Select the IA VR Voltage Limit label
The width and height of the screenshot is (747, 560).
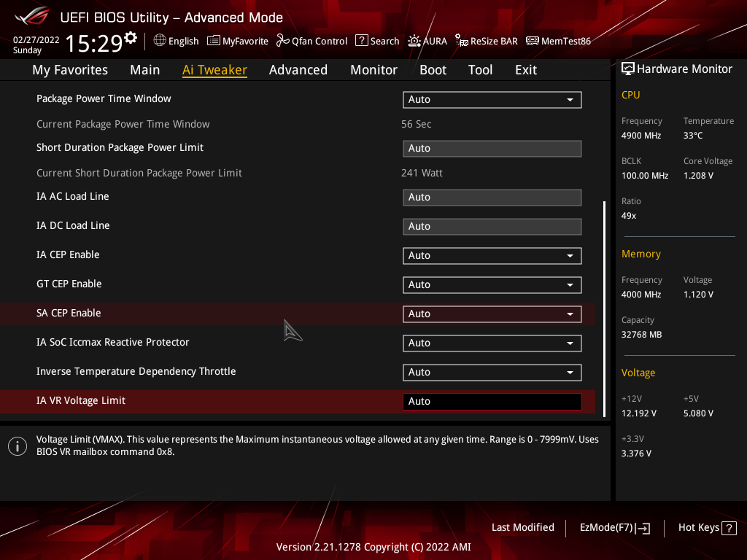(x=81, y=400)
